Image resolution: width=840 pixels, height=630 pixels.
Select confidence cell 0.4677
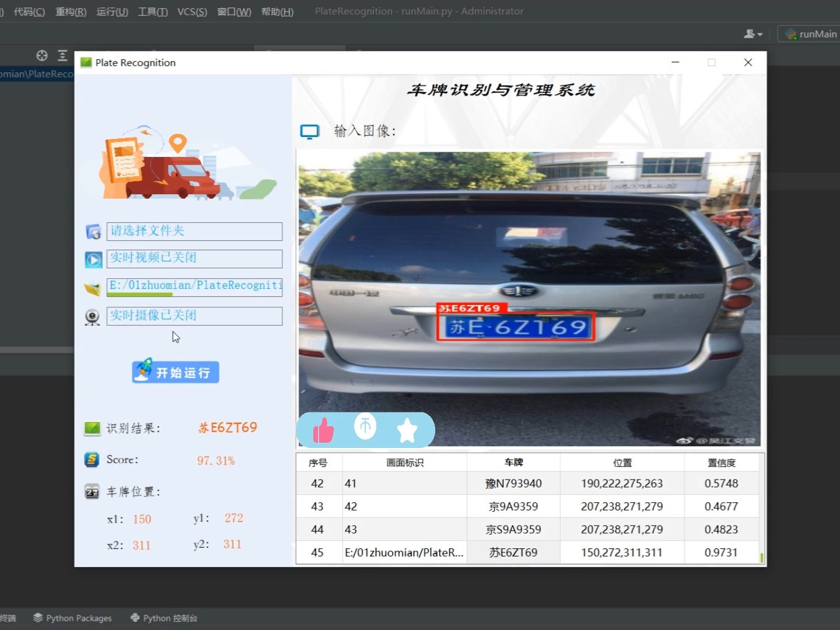[x=721, y=506]
